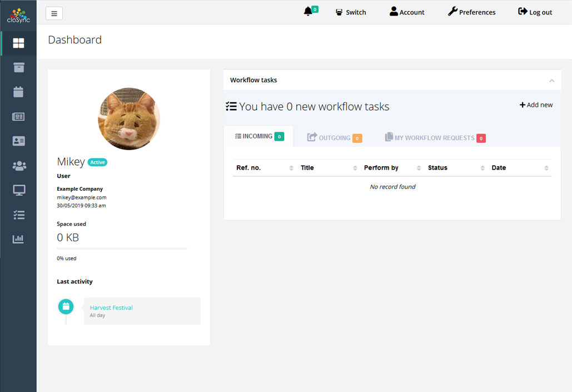Open the dashboard grid icon in sidebar
The height and width of the screenshot is (392, 572).
tap(18, 43)
